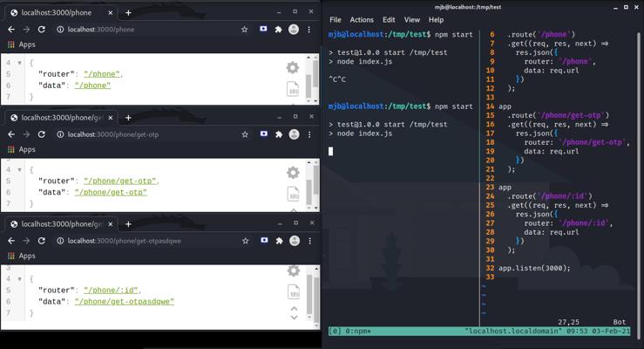
Task: View site information icon for localhost:3000/phone
Action: click(x=60, y=30)
